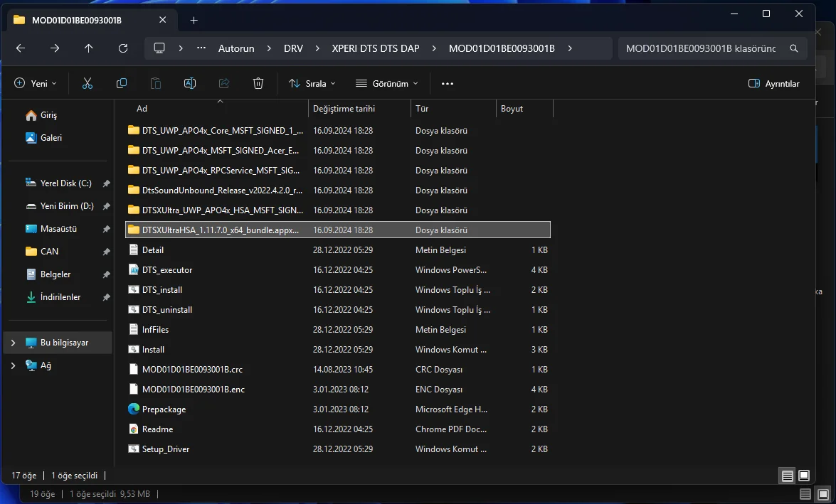Click the Rename icon in toolbar
The height and width of the screenshot is (504, 836).
coord(190,83)
